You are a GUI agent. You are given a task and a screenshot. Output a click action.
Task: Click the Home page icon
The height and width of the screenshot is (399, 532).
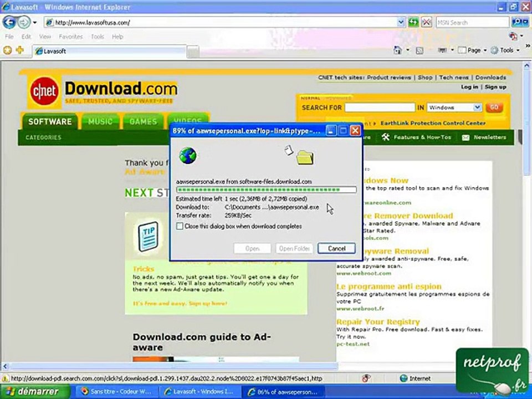[x=397, y=50]
